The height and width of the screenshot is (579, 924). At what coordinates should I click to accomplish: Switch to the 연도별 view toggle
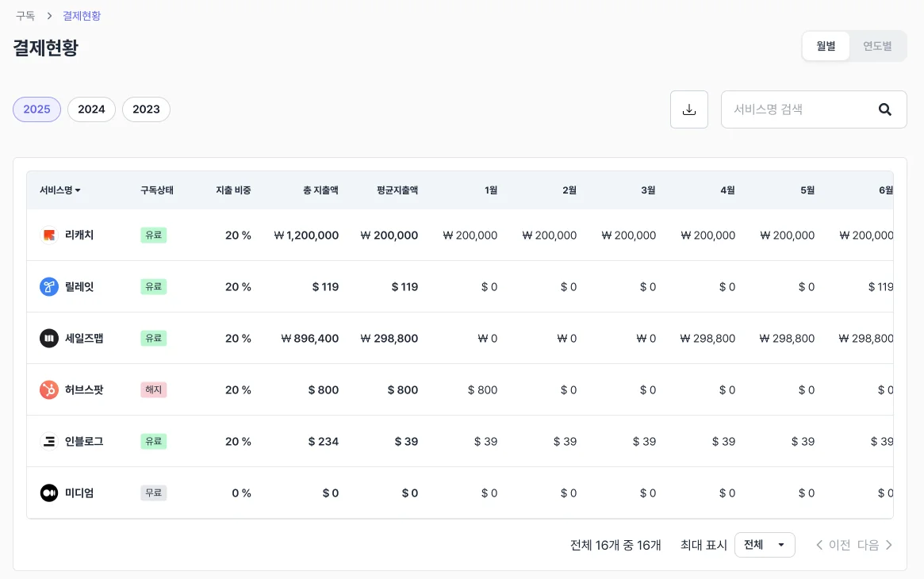pos(876,45)
